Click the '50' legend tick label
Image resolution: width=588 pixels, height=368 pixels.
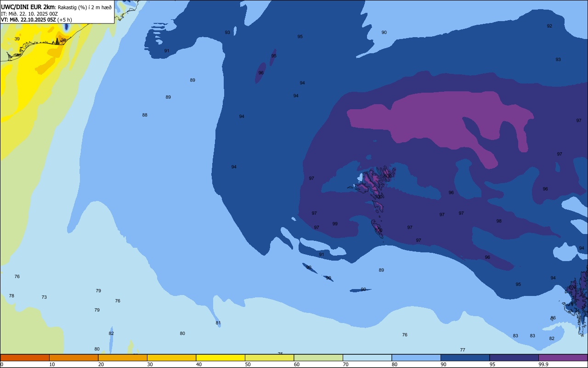pyautogui.click(x=248, y=364)
